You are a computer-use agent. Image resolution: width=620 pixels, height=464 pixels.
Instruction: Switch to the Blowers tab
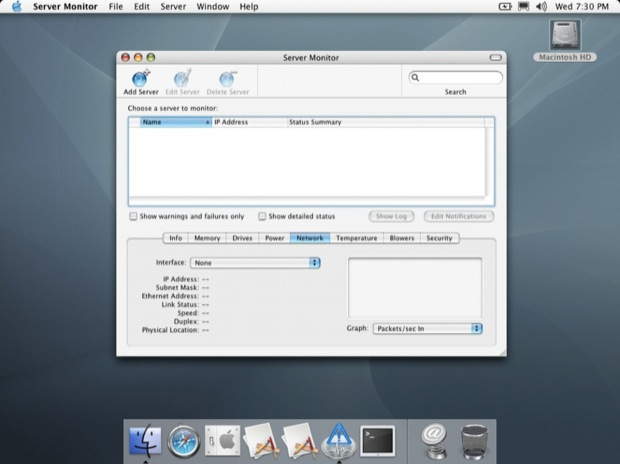[x=402, y=238]
